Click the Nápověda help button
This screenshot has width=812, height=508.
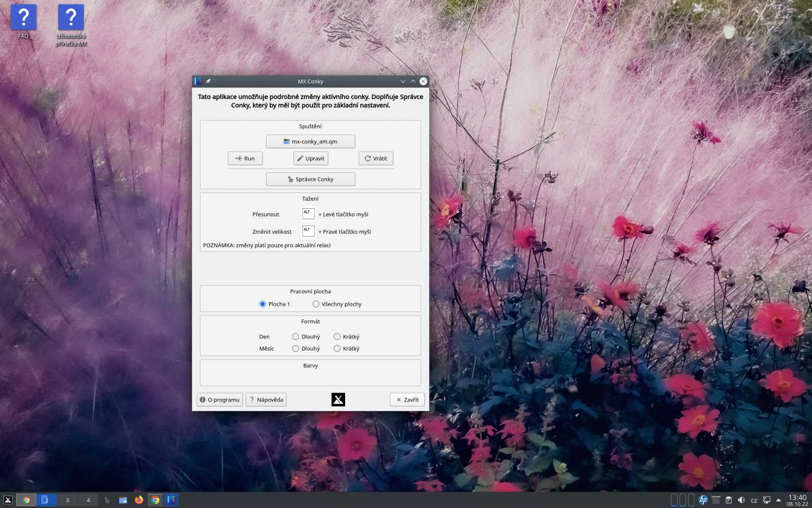[x=266, y=400]
